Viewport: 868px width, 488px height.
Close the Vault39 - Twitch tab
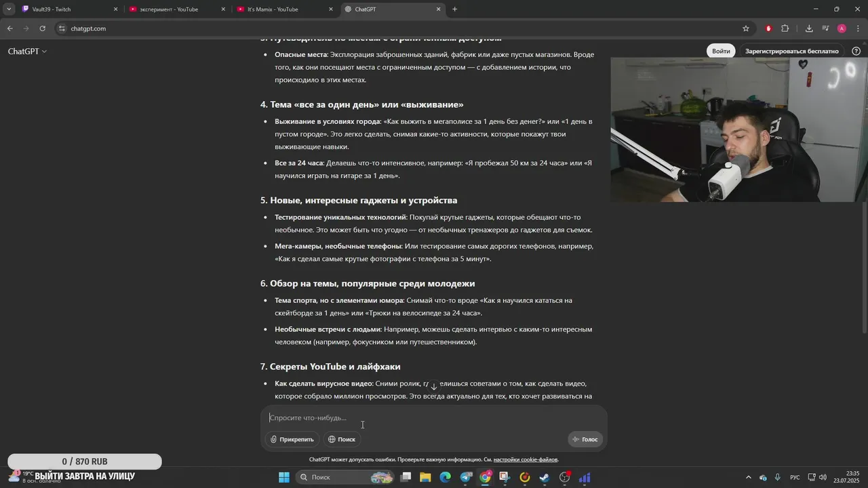115,9
